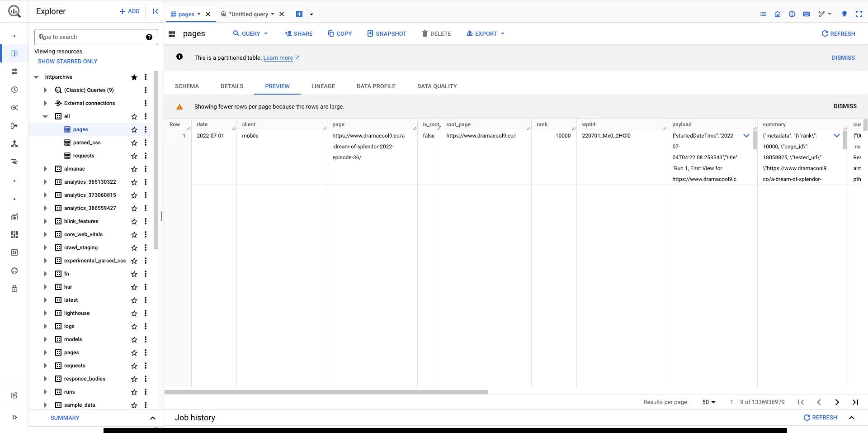This screenshot has height=433, width=868.
Task: Open results per page dropdown
Action: pyautogui.click(x=708, y=402)
